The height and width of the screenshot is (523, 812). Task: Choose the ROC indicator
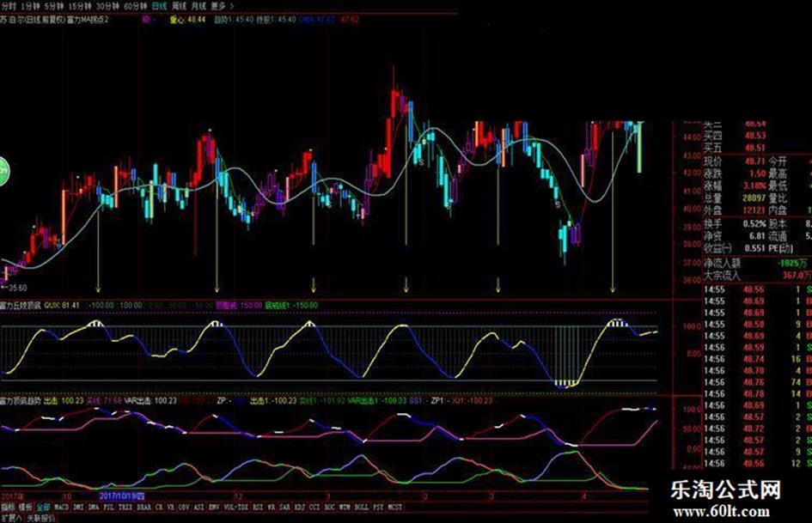pyautogui.click(x=329, y=508)
